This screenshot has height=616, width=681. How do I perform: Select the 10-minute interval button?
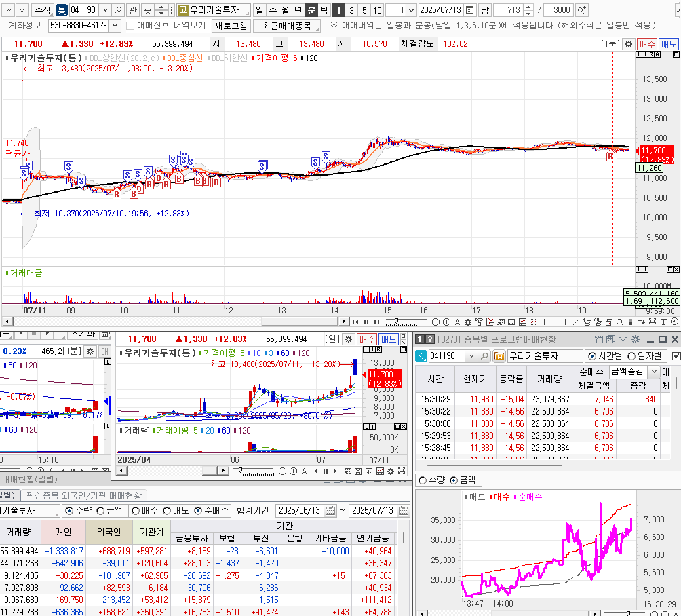click(x=377, y=9)
